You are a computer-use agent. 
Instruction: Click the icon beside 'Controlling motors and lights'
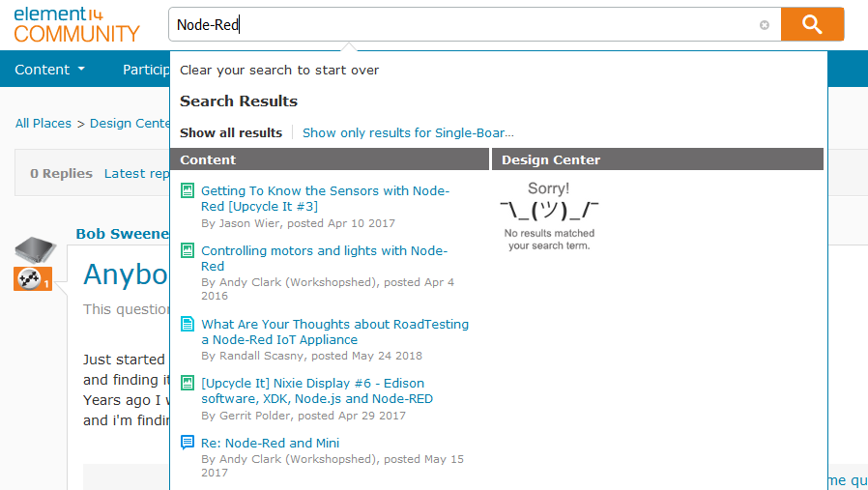click(x=188, y=251)
